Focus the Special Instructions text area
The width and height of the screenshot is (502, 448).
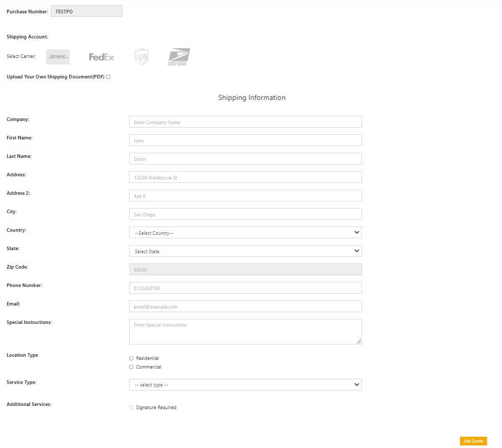pyautogui.click(x=245, y=332)
